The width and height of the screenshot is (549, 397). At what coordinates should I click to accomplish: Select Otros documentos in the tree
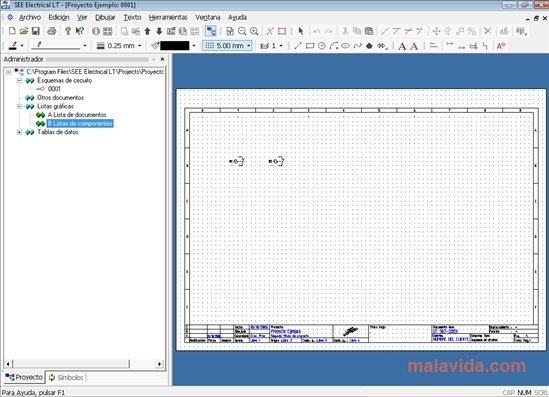[60, 98]
